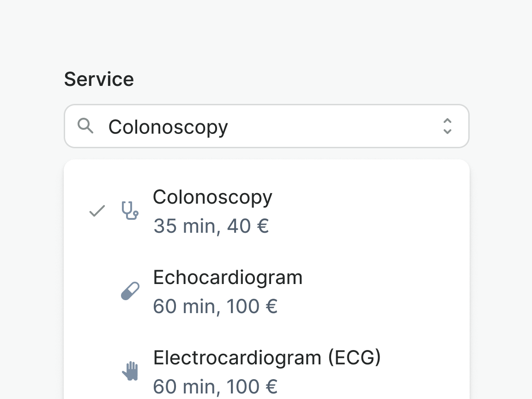
Task: Click the Colonoscopy text inside the search field
Action: [x=168, y=127]
